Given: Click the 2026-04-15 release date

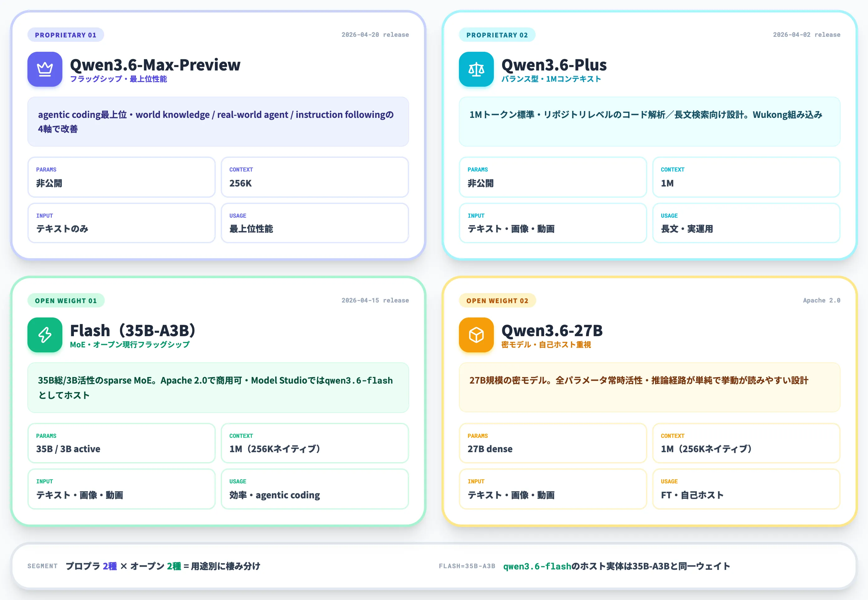Looking at the screenshot, I should 375,300.
